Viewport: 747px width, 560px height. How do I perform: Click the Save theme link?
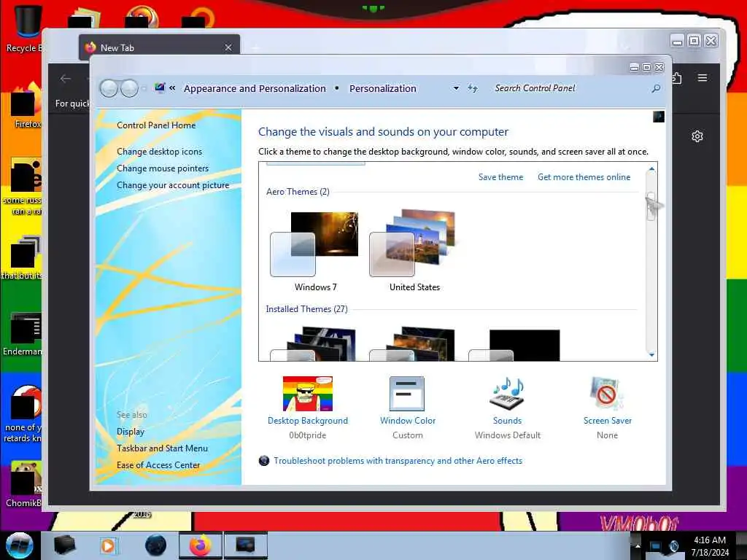click(x=500, y=177)
